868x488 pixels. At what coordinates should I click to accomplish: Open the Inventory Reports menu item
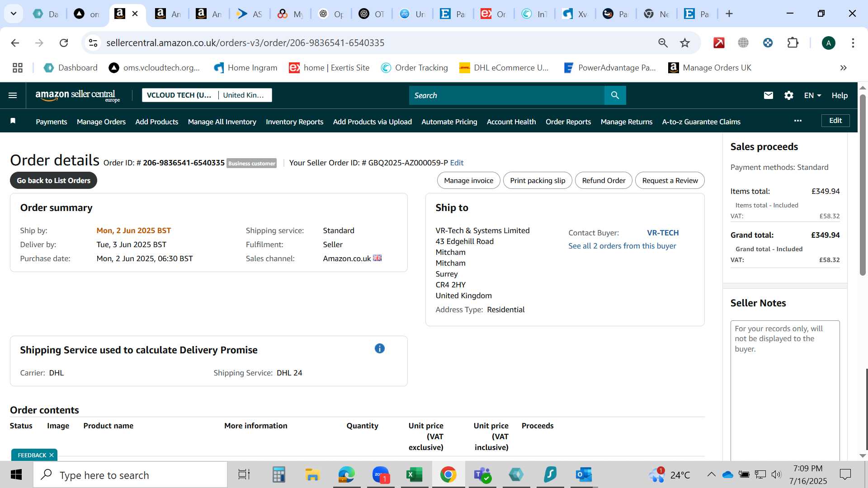coord(294,122)
